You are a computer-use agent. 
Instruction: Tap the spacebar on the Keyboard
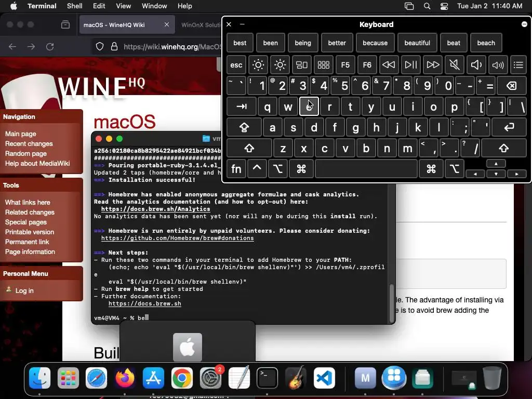(x=366, y=169)
